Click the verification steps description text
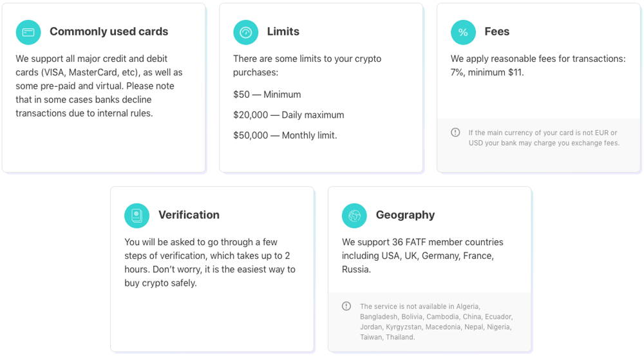Screen dimensions: 644x356 [x=210, y=263]
